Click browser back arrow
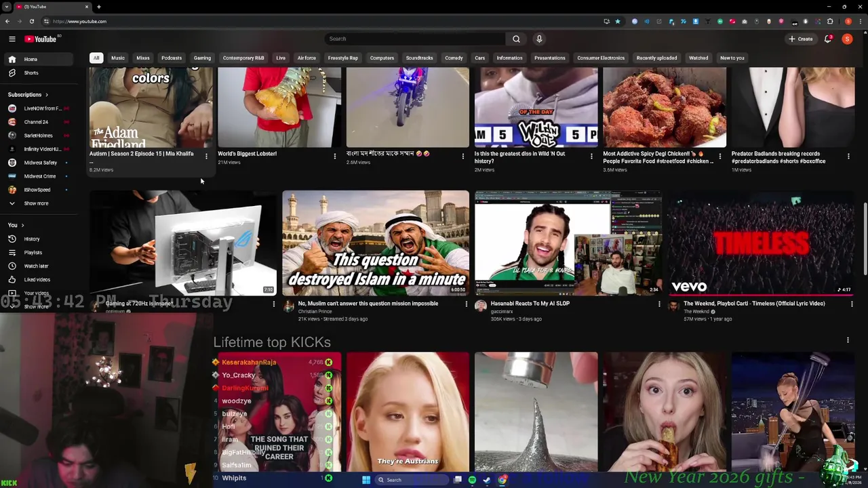This screenshot has width=868, height=488. [7, 21]
